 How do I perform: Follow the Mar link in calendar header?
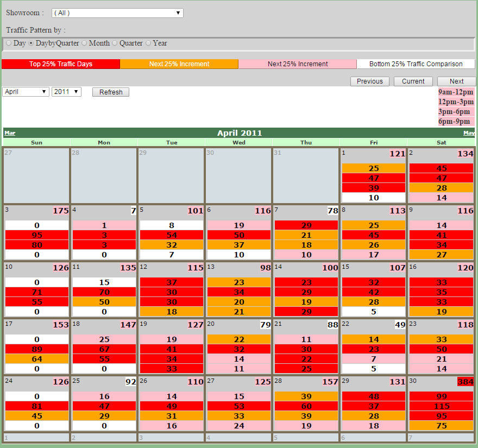coord(10,133)
